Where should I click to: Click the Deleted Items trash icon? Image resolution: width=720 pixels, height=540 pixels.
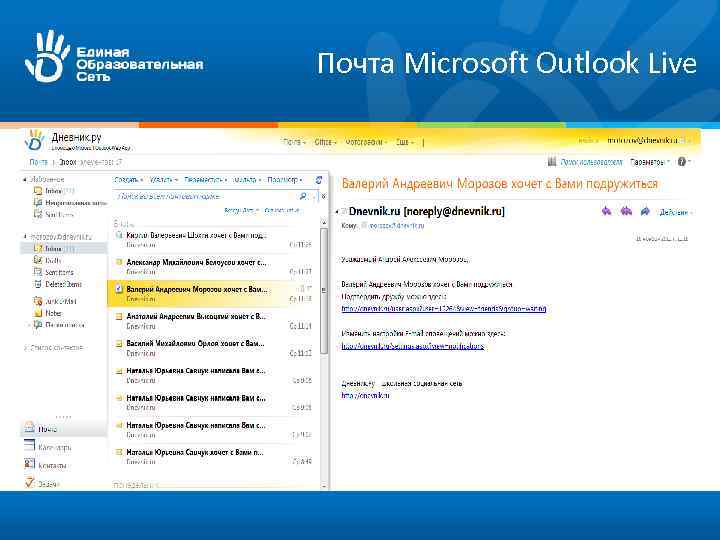tap(38, 284)
